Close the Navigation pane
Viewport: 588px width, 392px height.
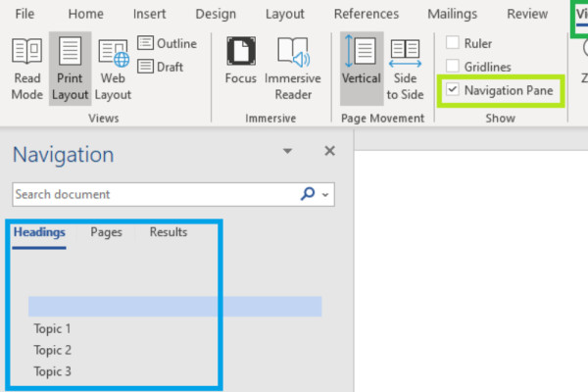click(329, 151)
